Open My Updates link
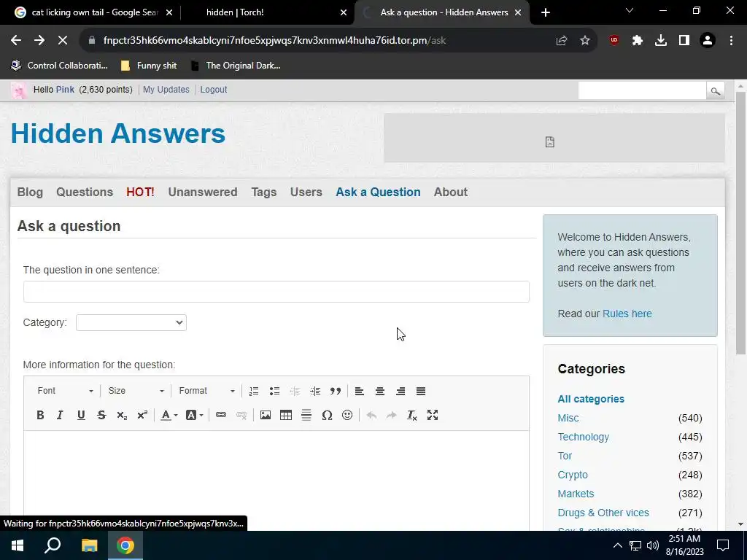 166,90
